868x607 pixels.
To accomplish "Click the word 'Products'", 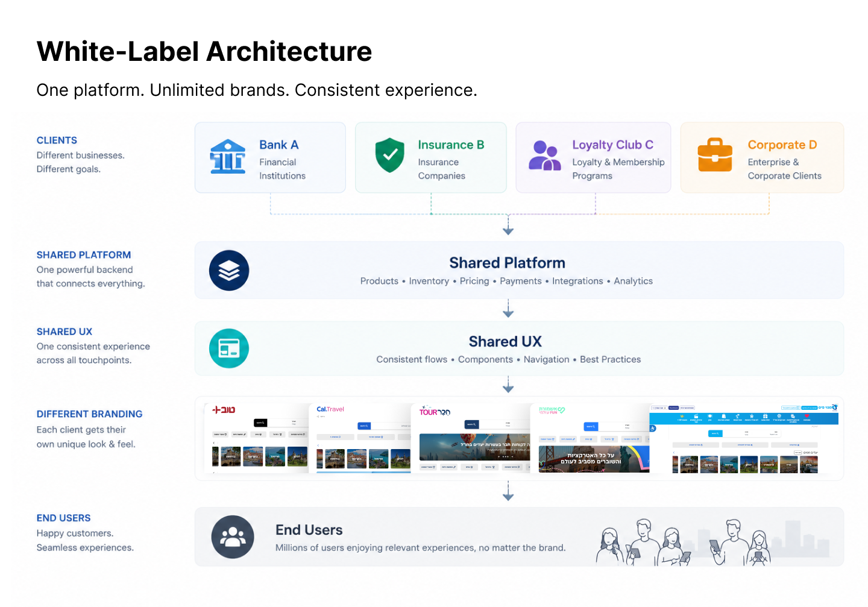I will [379, 281].
